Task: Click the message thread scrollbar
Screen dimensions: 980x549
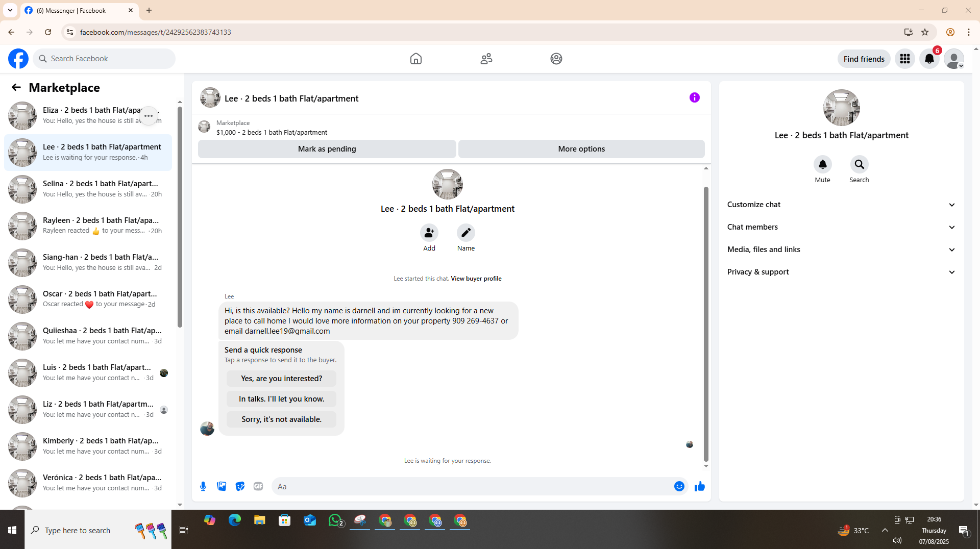Action: click(x=706, y=324)
